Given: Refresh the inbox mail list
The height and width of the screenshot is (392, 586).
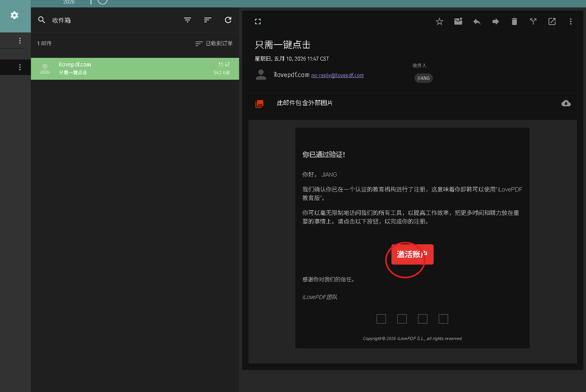Looking at the screenshot, I should (228, 20).
